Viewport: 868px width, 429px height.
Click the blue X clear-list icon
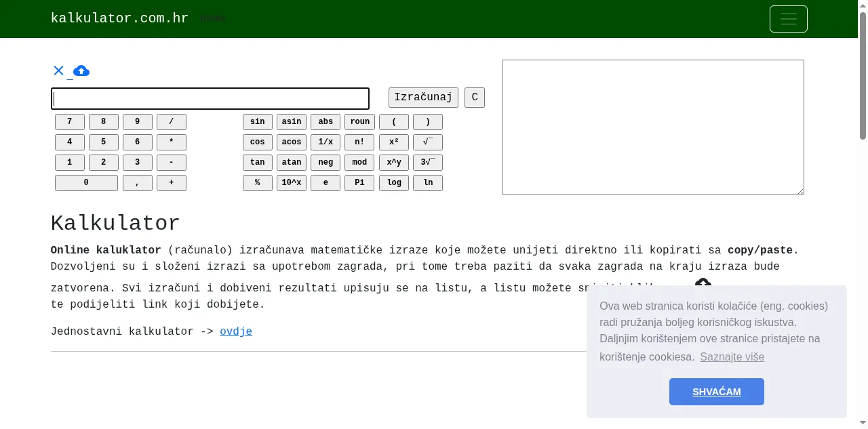click(58, 70)
